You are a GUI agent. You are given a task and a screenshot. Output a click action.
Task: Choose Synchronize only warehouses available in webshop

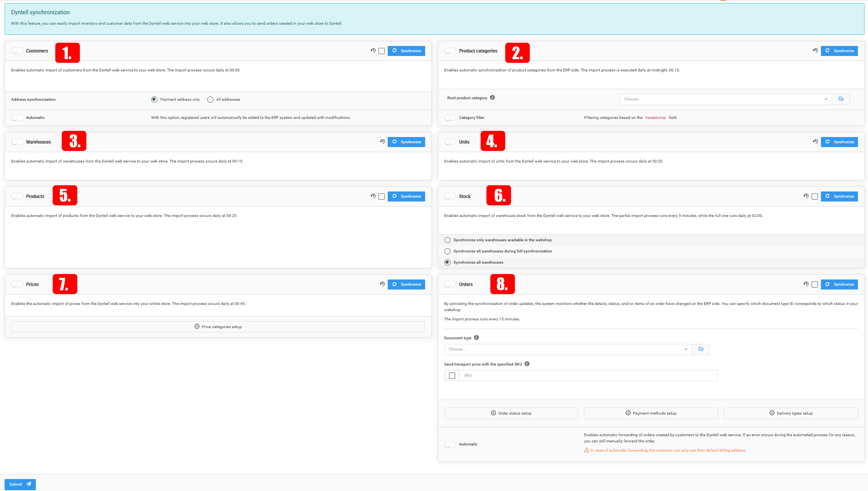coord(448,240)
